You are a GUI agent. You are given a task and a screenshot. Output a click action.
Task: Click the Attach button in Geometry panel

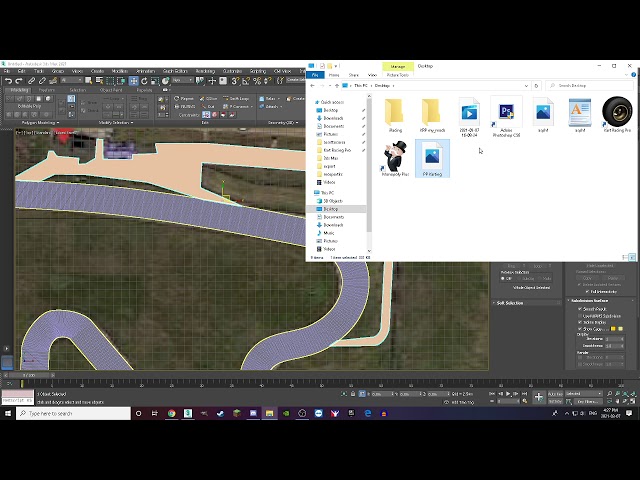(270, 107)
